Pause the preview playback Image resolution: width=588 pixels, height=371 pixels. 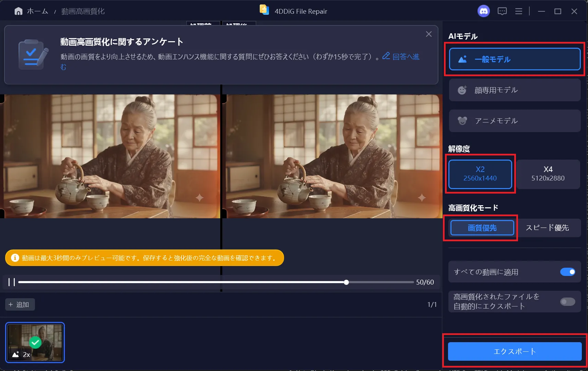[x=12, y=282]
